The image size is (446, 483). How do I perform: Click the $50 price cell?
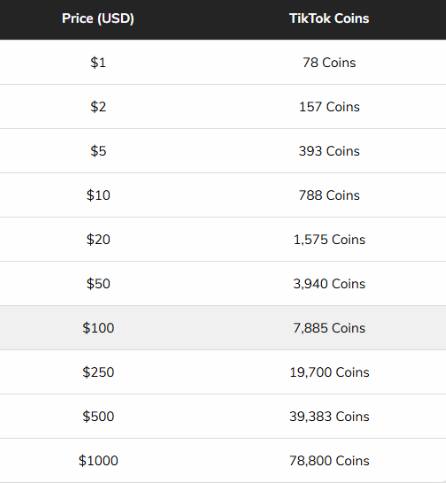(98, 284)
